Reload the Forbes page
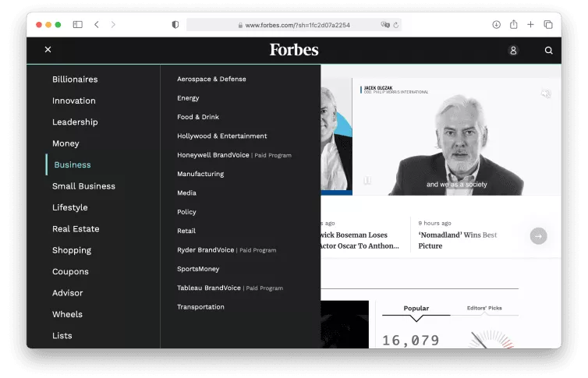 (x=396, y=25)
